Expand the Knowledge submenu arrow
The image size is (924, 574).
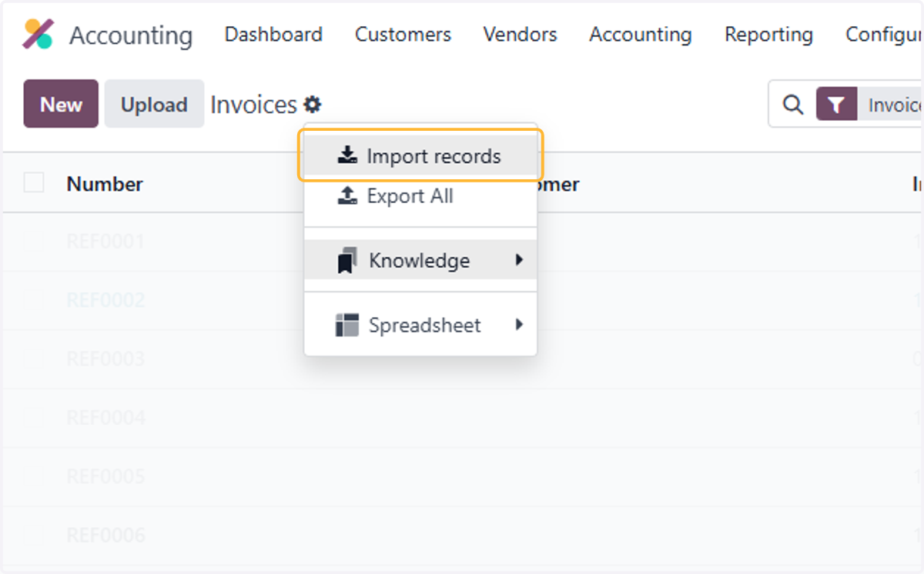click(x=519, y=260)
